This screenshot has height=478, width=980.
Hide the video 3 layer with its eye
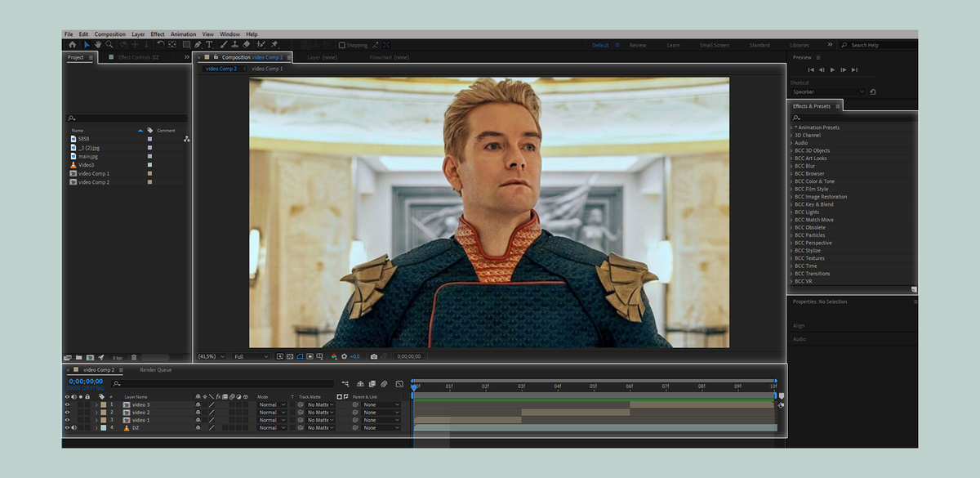pyautogui.click(x=67, y=404)
